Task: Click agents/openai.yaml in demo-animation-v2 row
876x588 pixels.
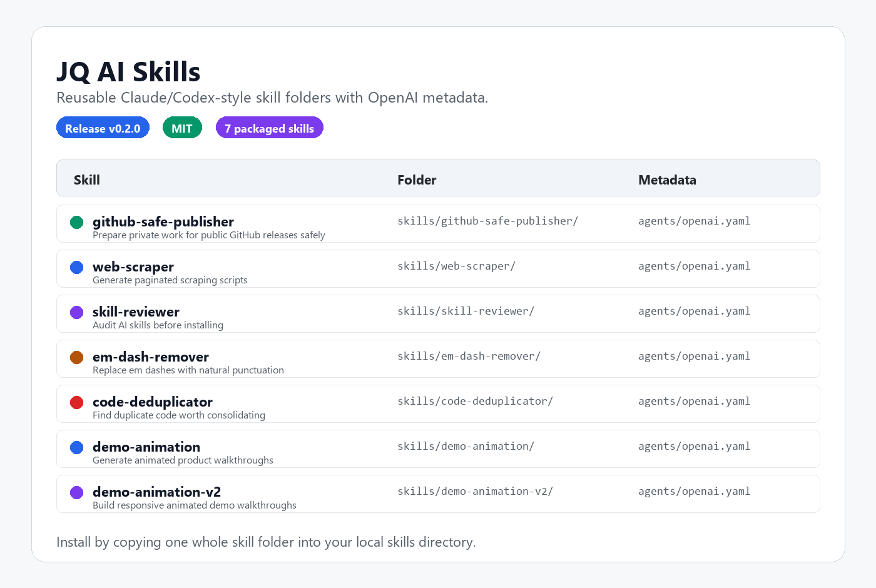Action: (694, 491)
